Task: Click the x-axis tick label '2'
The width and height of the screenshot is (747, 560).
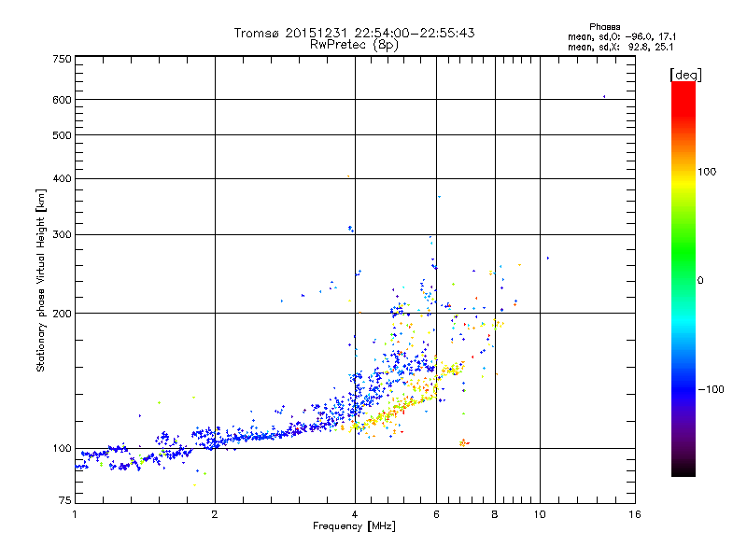Action: pyautogui.click(x=215, y=514)
